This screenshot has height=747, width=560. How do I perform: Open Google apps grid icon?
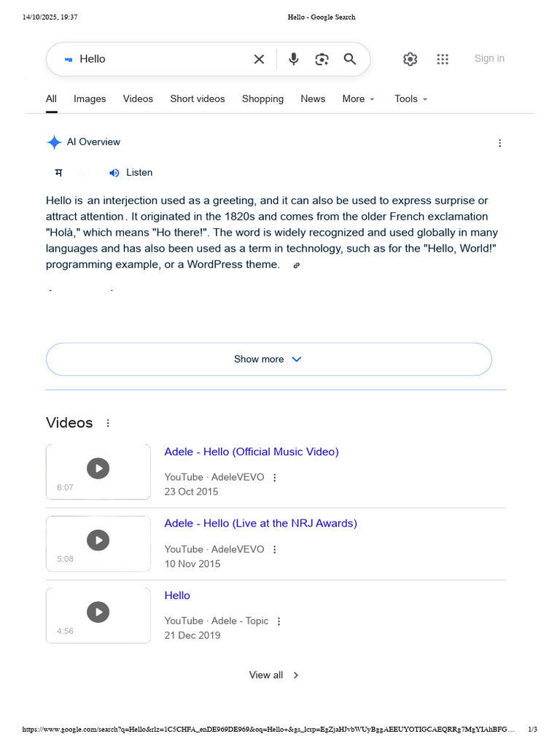click(443, 59)
